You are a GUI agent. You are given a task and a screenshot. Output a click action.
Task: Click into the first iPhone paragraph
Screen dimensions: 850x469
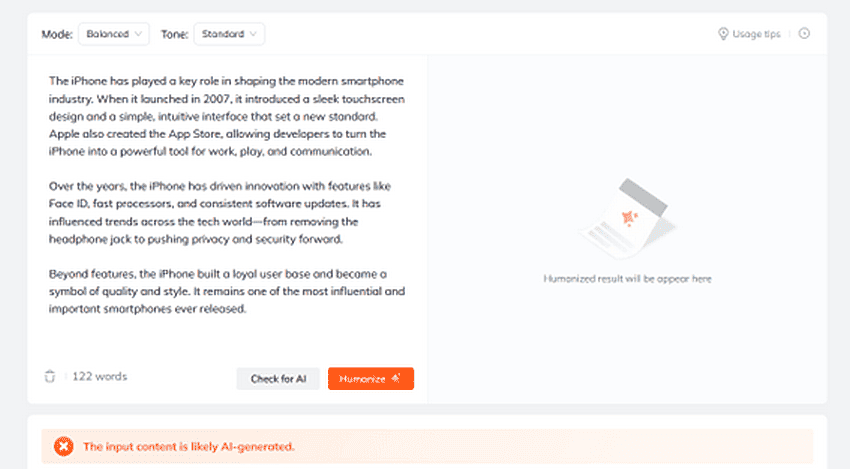(227, 116)
